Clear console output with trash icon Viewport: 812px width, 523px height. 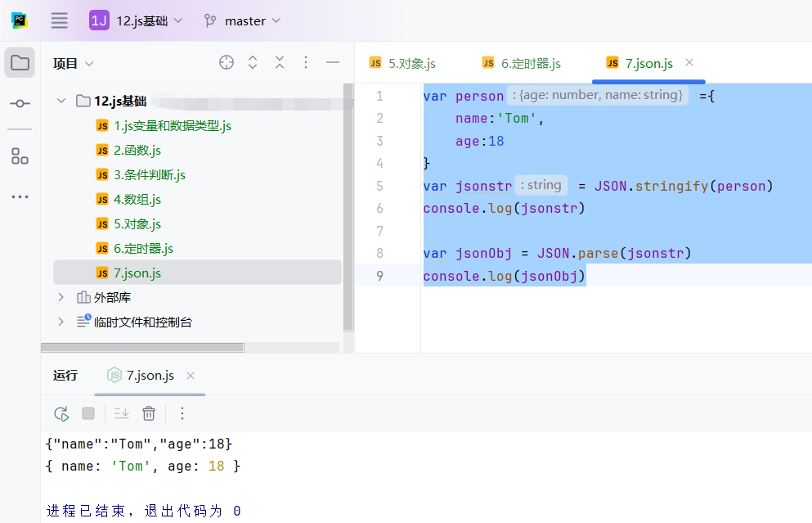[x=149, y=413]
